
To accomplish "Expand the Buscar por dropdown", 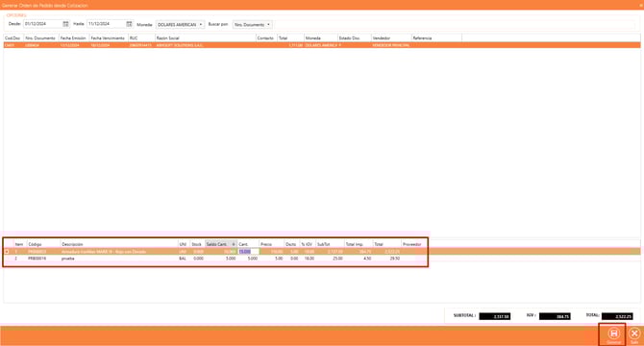I will click(268, 25).
